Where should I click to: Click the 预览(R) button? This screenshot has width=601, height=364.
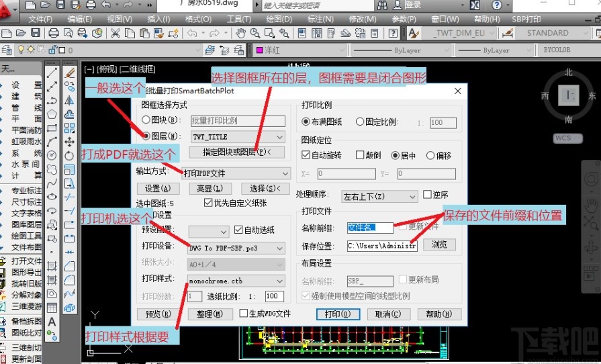(x=158, y=314)
